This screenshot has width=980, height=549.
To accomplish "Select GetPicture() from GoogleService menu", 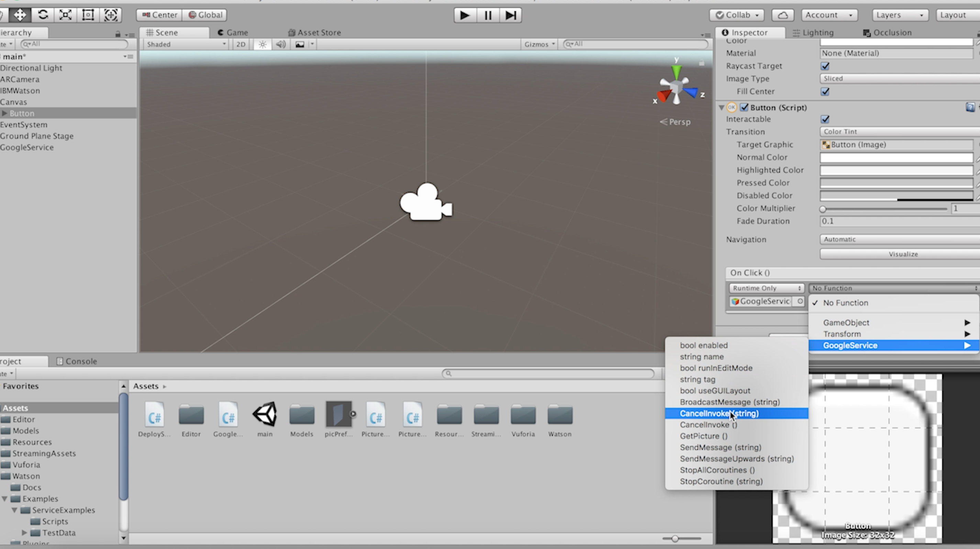I will (703, 435).
